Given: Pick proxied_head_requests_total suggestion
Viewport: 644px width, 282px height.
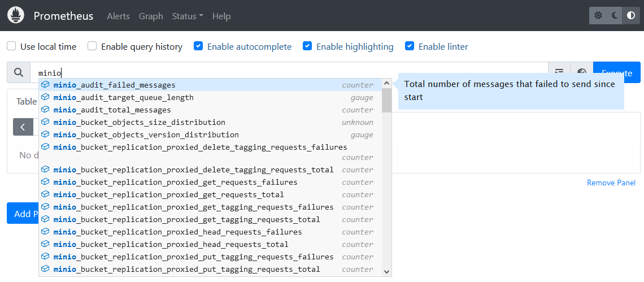Looking at the screenshot, I should coord(210,244).
